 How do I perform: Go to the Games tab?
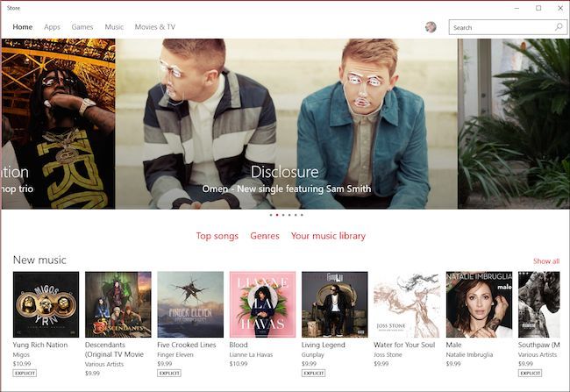(x=82, y=27)
